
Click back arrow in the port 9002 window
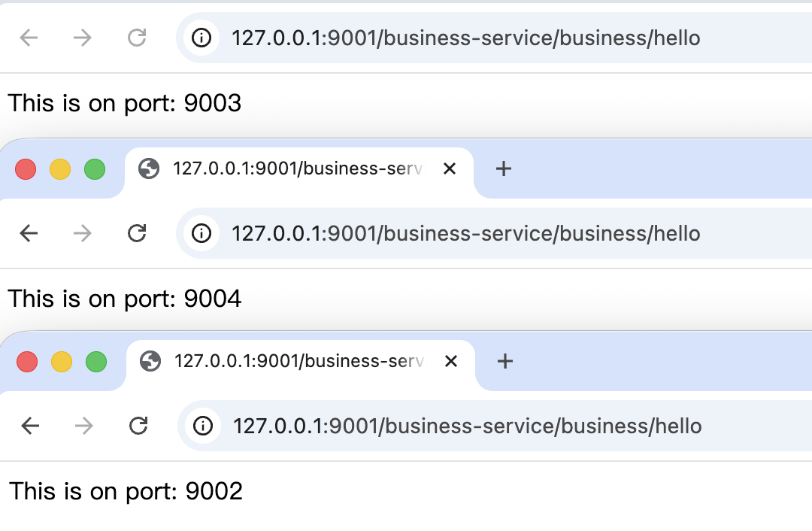coord(31,426)
